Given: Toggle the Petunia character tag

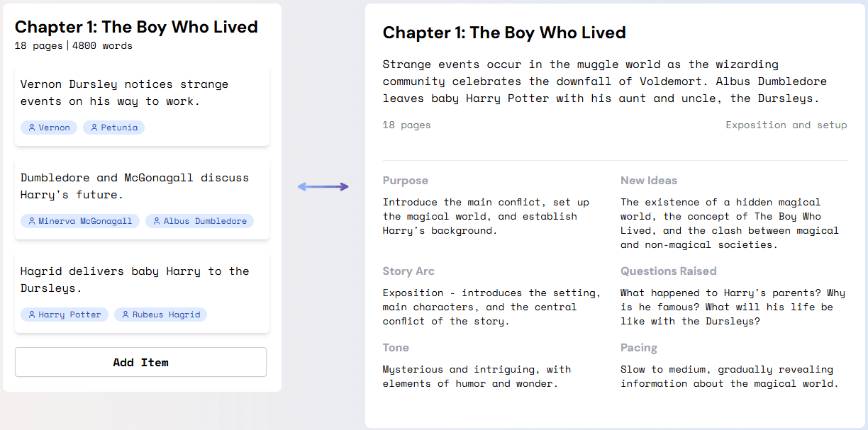Looking at the screenshot, I should (113, 128).
